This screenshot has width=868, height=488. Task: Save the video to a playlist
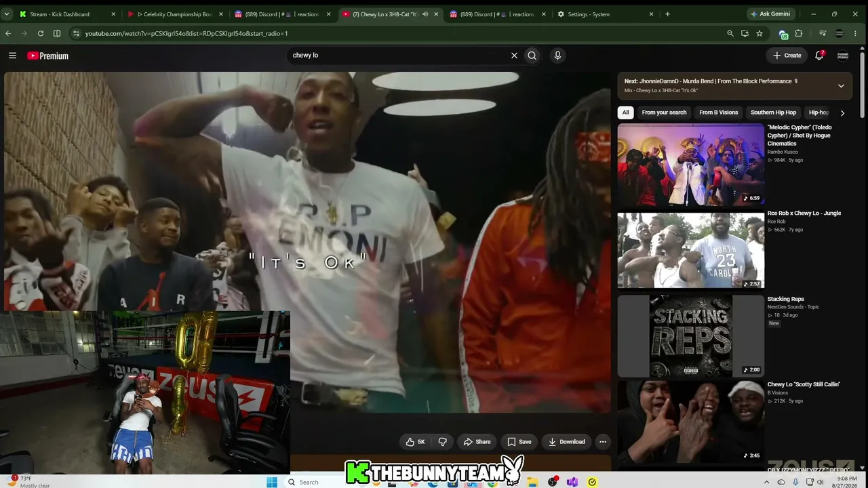coord(519,442)
